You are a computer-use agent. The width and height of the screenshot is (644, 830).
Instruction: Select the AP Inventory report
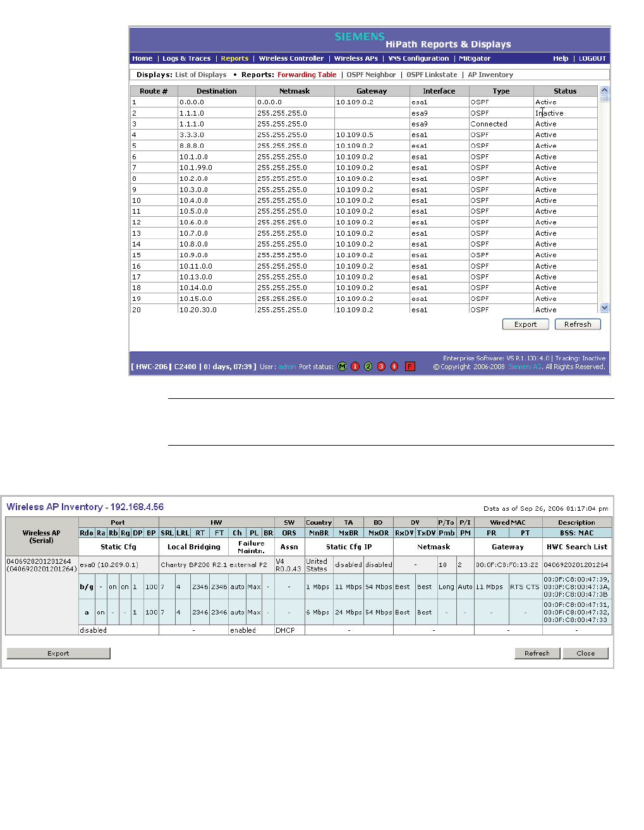point(490,75)
